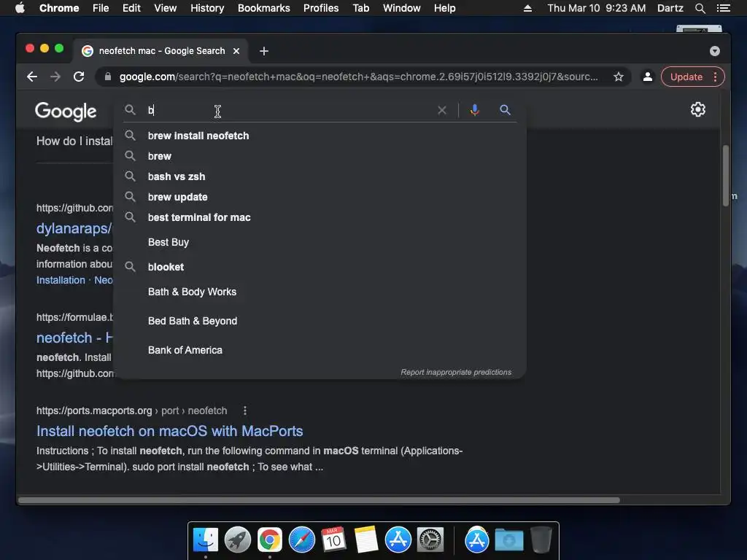Open System Preferences from the Dock
The width and height of the screenshot is (747, 560).
pyautogui.click(x=430, y=540)
